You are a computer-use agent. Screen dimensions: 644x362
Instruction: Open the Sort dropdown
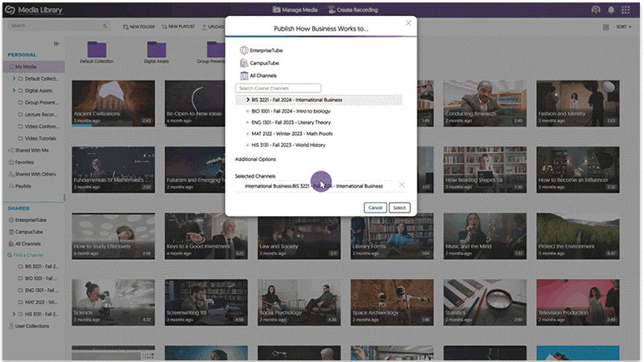pos(623,27)
